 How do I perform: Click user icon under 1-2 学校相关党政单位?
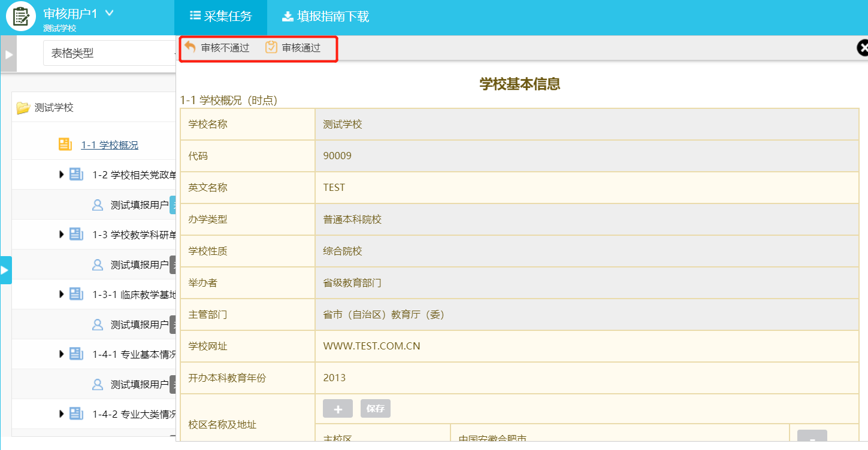coord(98,205)
